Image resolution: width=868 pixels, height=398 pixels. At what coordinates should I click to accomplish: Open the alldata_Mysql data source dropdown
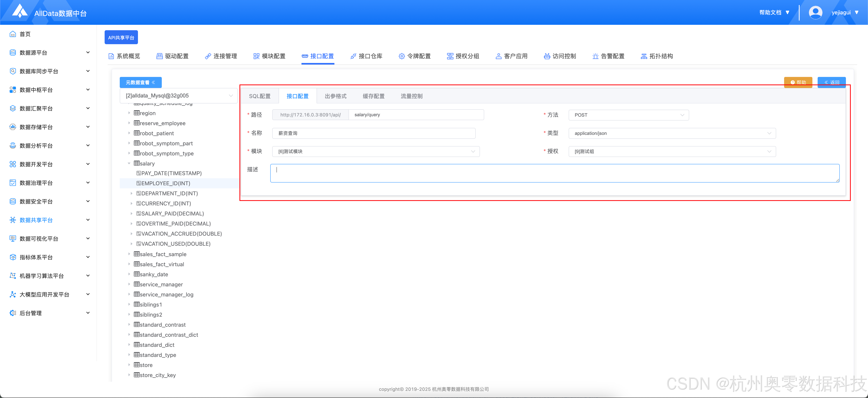(x=179, y=96)
